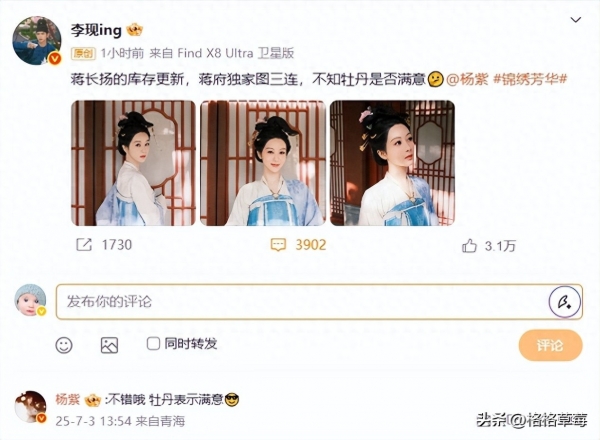
Task: Open the emoji picker smiley icon
Action: (x=64, y=345)
